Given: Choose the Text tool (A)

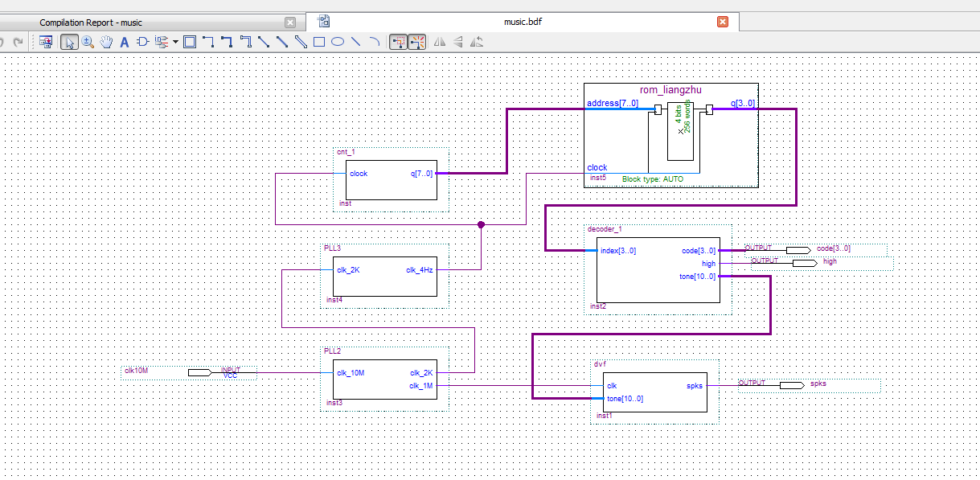Looking at the screenshot, I should pyautogui.click(x=125, y=42).
